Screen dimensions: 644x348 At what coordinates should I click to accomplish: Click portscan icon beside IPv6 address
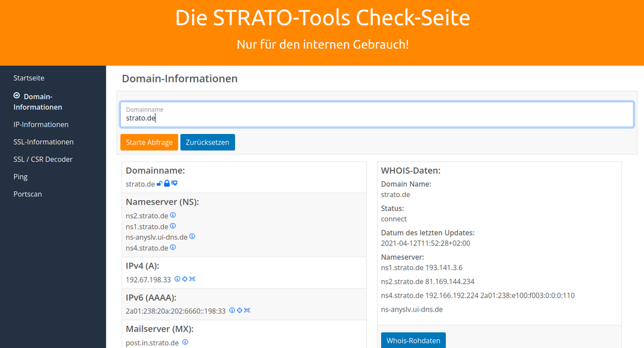247,310
